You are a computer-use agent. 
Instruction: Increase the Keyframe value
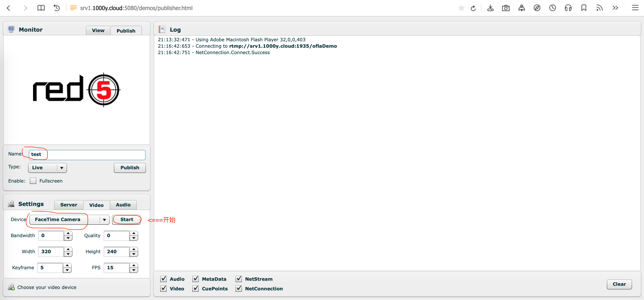click(67, 265)
